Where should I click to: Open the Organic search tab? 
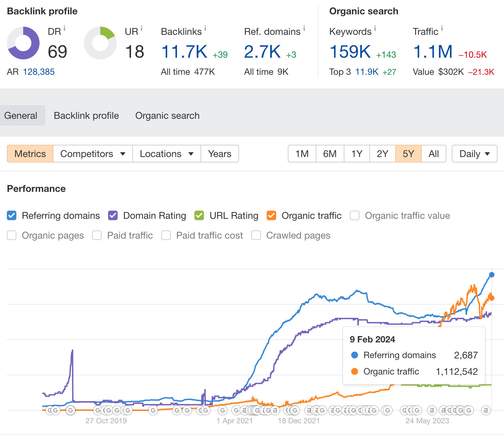167,116
